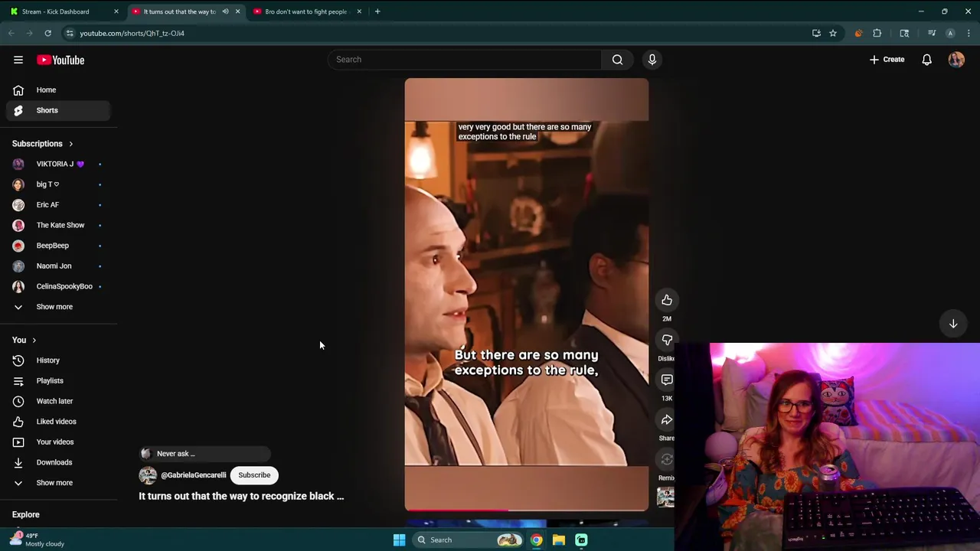This screenshot has width=980, height=551.
Task: Share this short
Action: (667, 419)
